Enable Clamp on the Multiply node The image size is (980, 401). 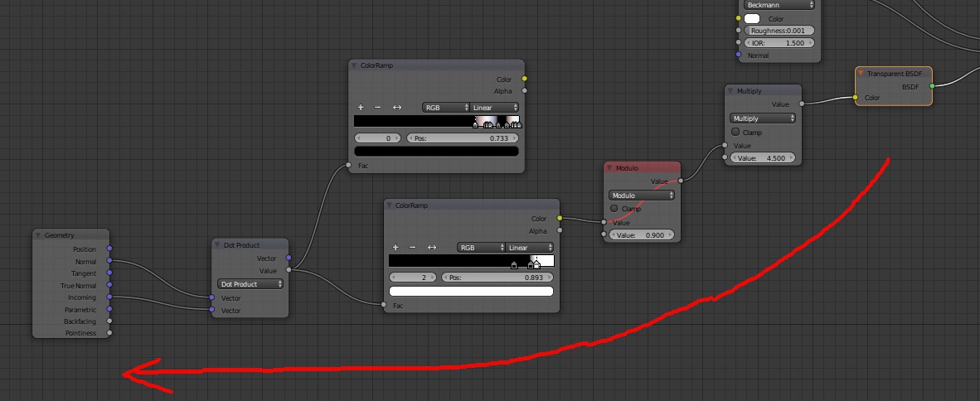(735, 132)
